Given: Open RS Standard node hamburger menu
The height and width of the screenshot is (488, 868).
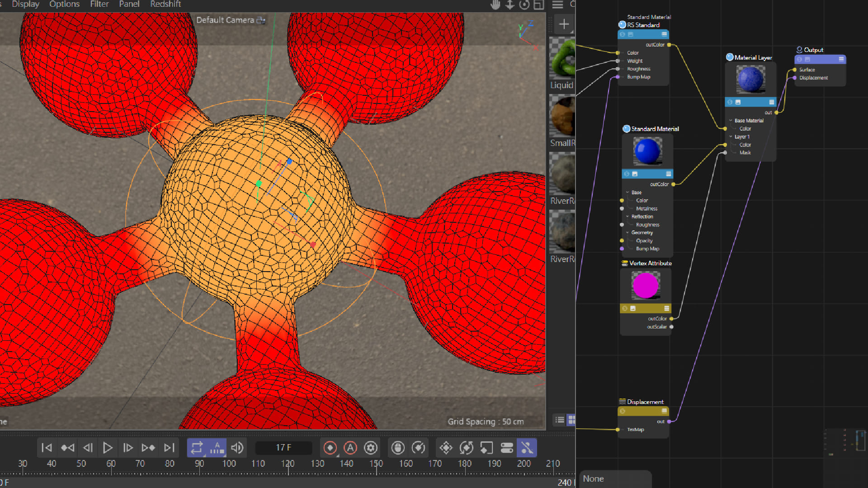Looking at the screenshot, I should click(x=664, y=34).
